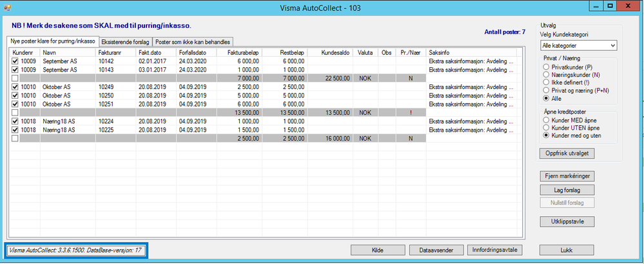The height and width of the screenshot is (264, 644).
Task: Switch to the Eksisterende forslag tab
Action: 126,41
